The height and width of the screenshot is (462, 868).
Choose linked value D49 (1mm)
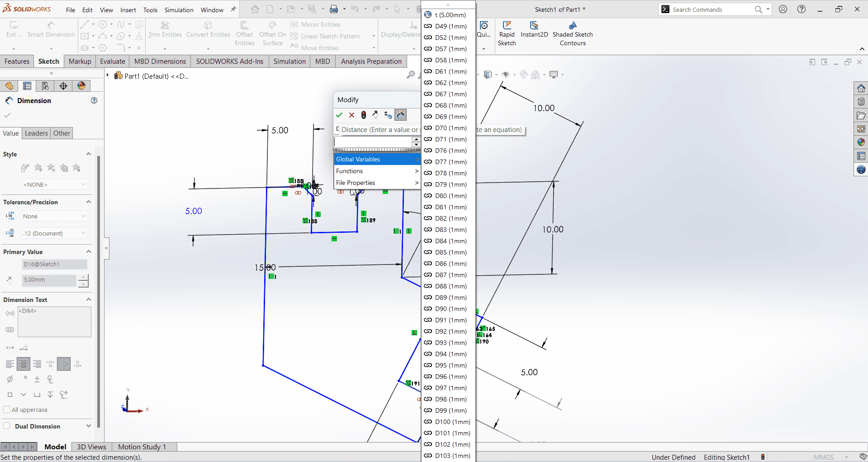click(448, 26)
